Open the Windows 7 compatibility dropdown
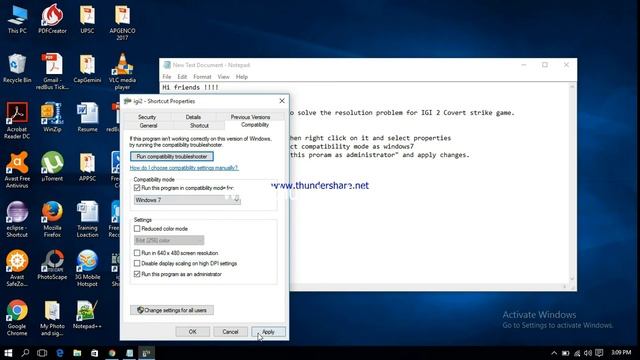 [x=187, y=200]
